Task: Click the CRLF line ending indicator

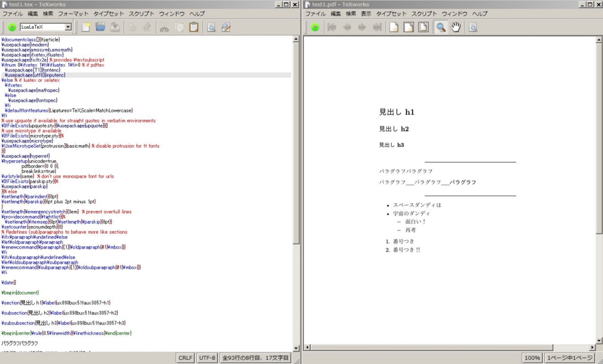Action: (185, 358)
